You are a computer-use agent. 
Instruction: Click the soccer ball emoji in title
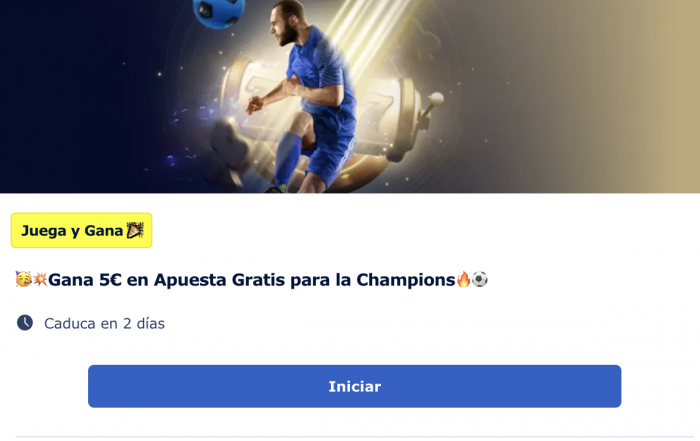480,279
